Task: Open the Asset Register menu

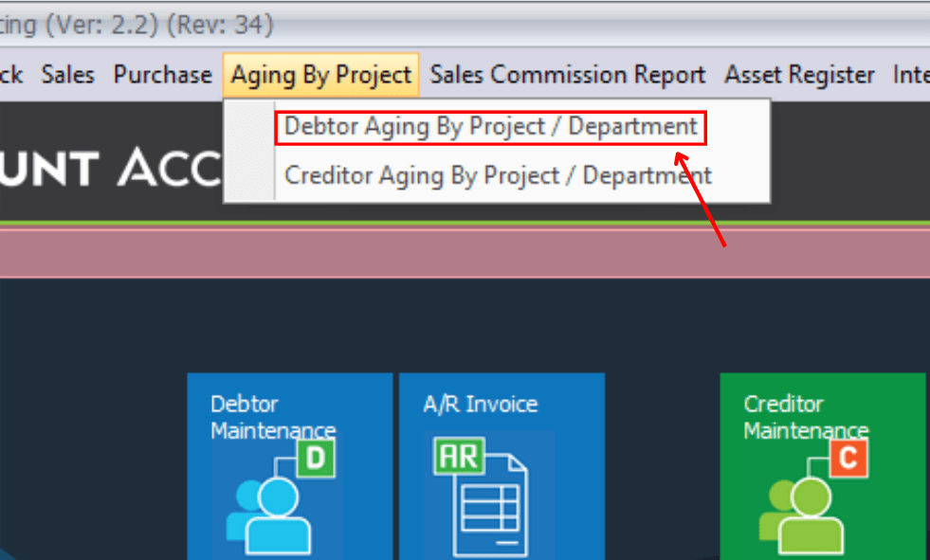Action: pyautogui.click(x=799, y=75)
